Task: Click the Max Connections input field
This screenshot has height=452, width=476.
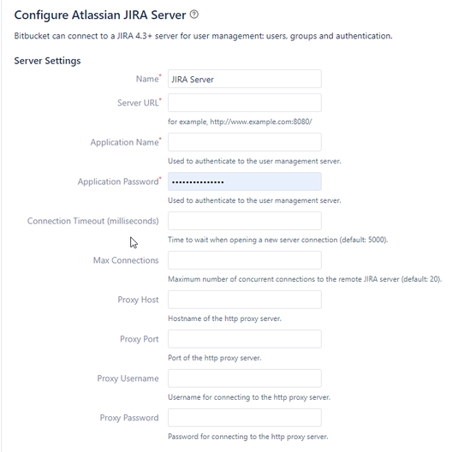Action: tap(245, 260)
